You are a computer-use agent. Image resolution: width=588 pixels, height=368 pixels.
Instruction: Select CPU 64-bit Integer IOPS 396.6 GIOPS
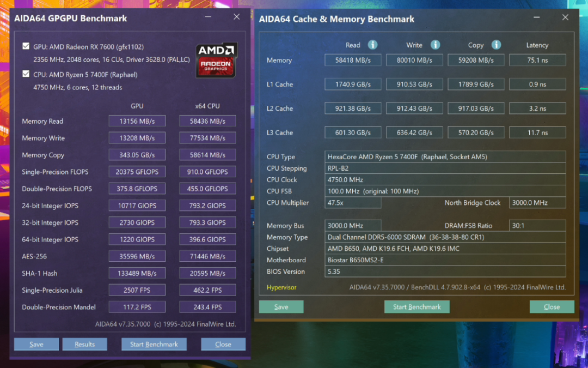[x=207, y=239]
